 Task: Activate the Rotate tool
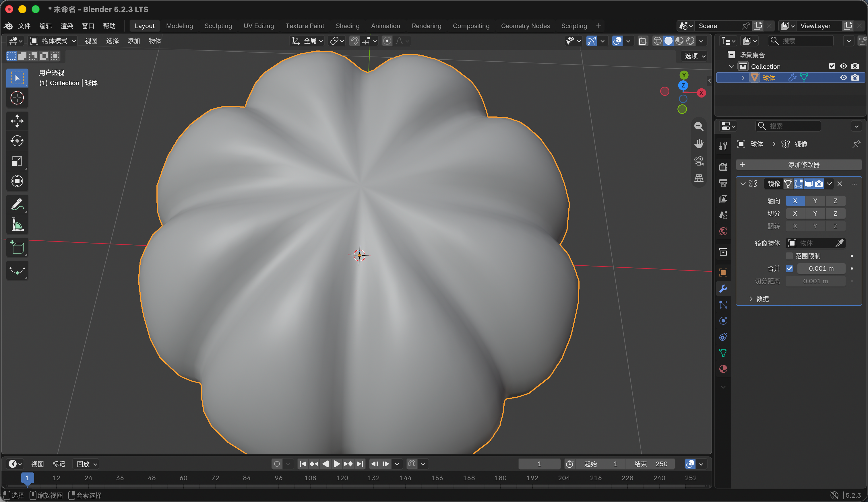17,141
